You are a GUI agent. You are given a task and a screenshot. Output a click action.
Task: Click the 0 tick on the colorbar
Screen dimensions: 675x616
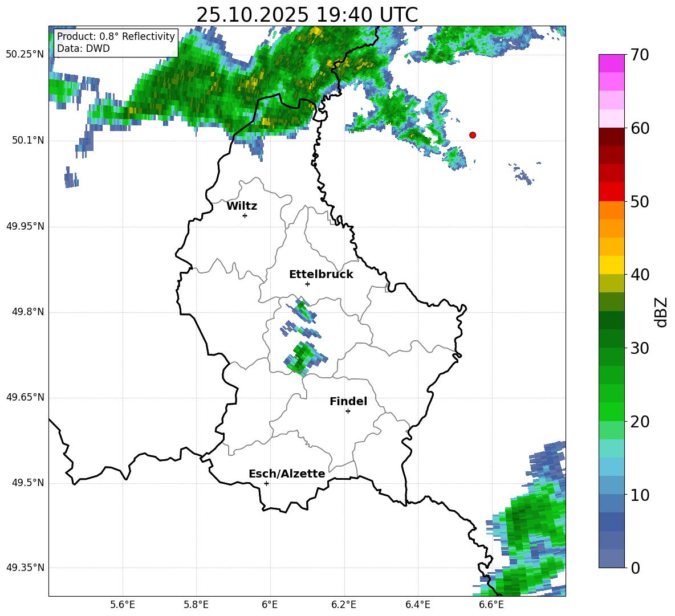tap(635, 568)
